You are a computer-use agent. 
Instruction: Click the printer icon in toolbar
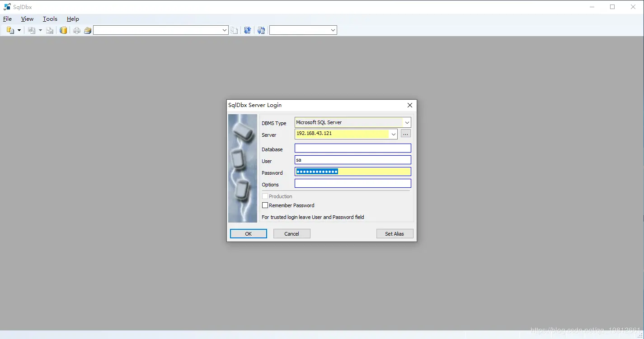click(77, 30)
